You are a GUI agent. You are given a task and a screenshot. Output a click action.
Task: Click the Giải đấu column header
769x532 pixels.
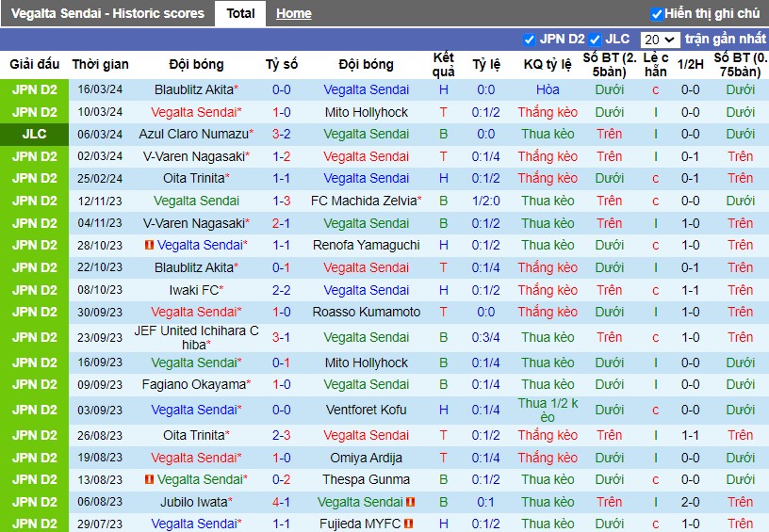point(34,64)
